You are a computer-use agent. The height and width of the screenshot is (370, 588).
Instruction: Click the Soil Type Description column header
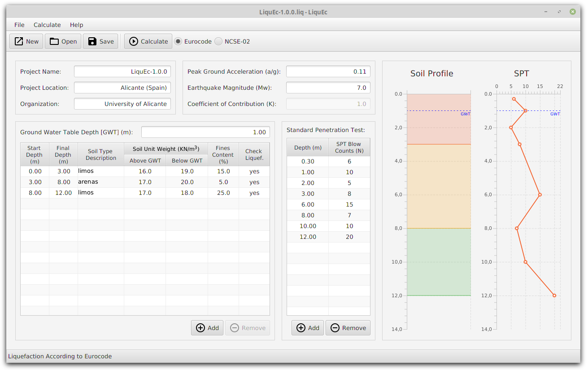[x=101, y=154]
